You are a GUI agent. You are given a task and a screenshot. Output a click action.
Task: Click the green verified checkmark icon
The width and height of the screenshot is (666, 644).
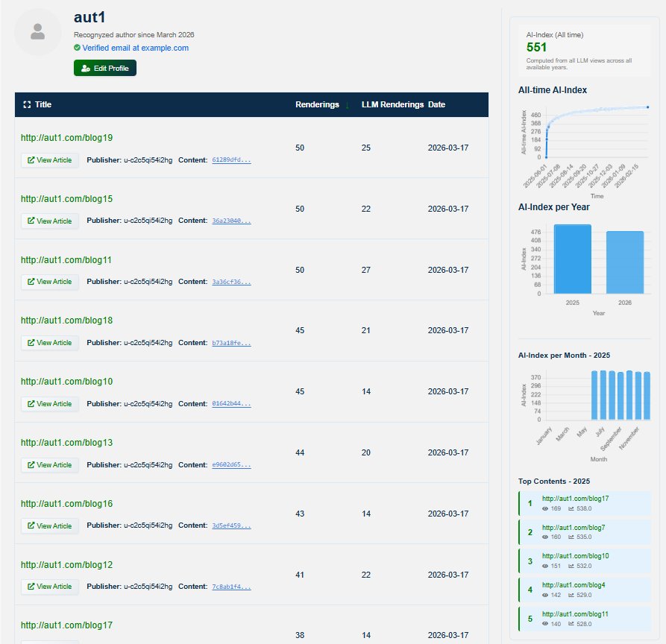[78, 48]
